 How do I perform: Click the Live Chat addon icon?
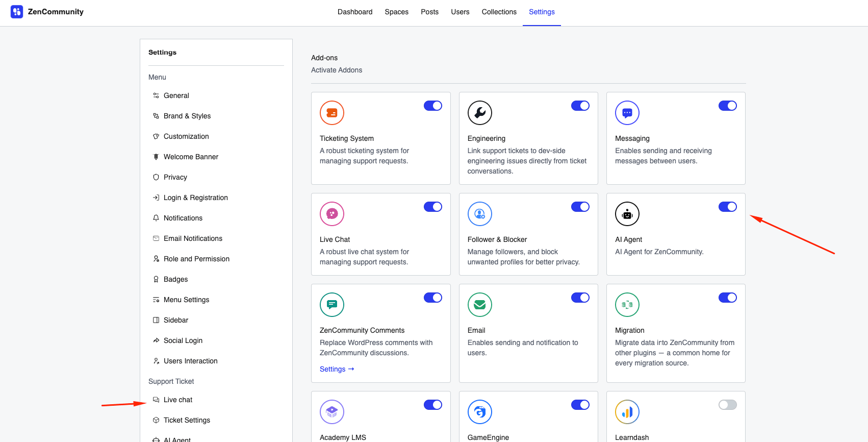(x=332, y=214)
